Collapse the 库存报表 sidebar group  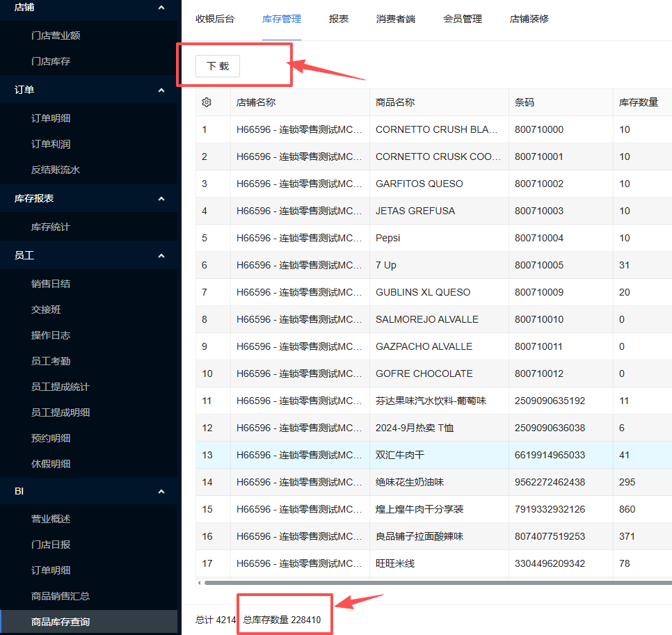(x=161, y=199)
